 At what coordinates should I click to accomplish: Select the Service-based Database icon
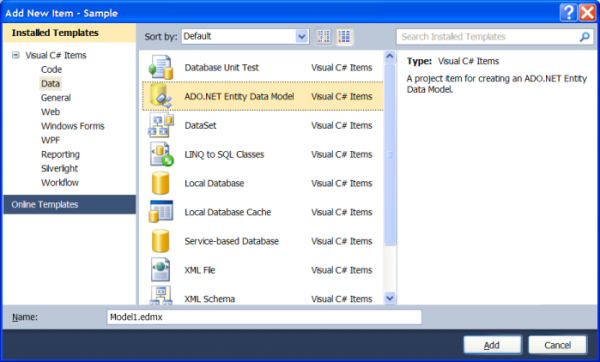pos(160,241)
